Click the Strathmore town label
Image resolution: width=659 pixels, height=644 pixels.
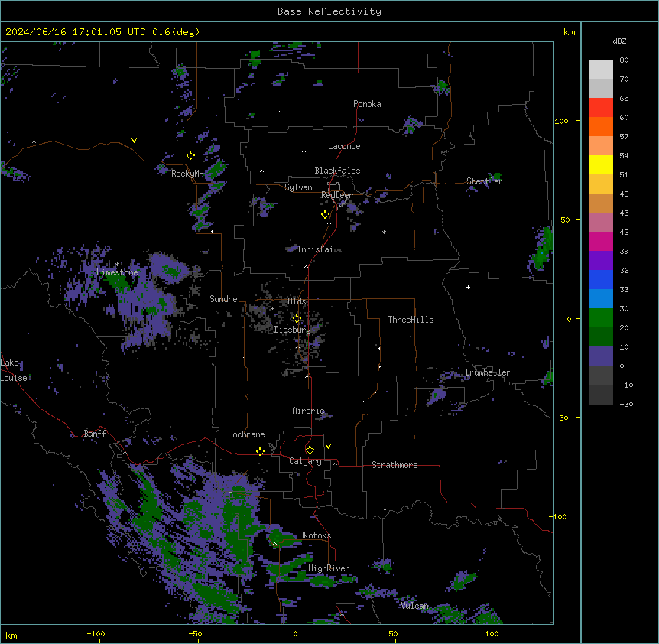point(394,465)
